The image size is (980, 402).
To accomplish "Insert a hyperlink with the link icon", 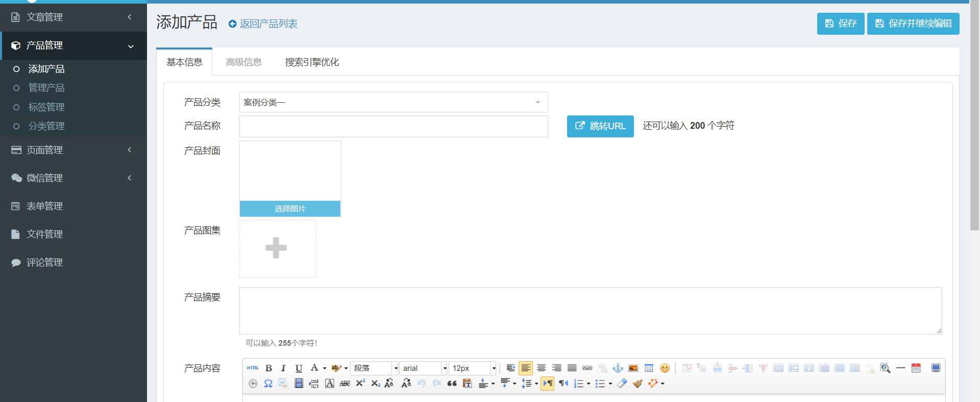I will (x=587, y=368).
